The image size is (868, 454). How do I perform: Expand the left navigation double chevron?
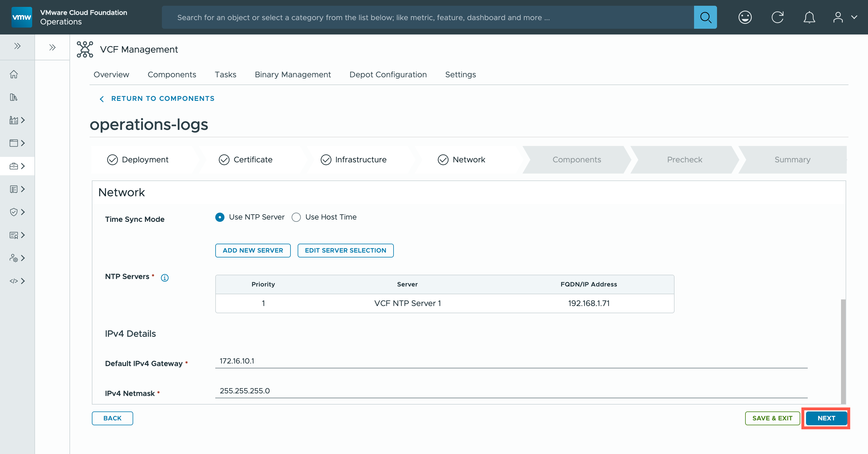tap(17, 46)
